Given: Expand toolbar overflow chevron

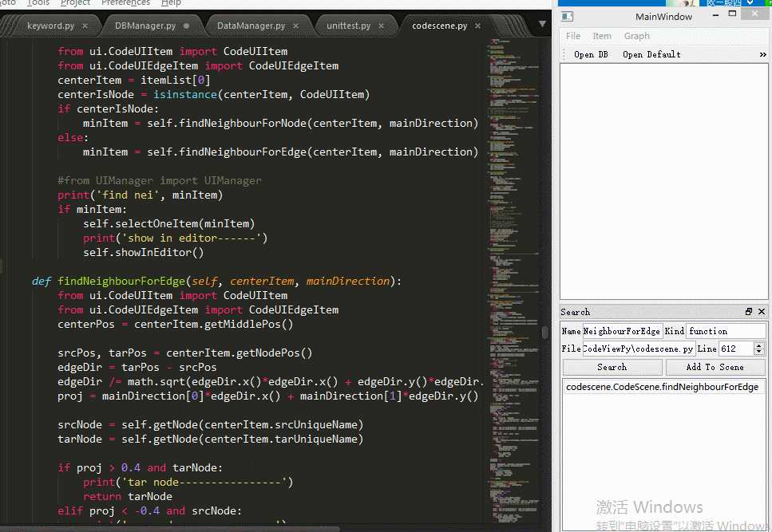Looking at the screenshot, I should (x=762, y=54).
